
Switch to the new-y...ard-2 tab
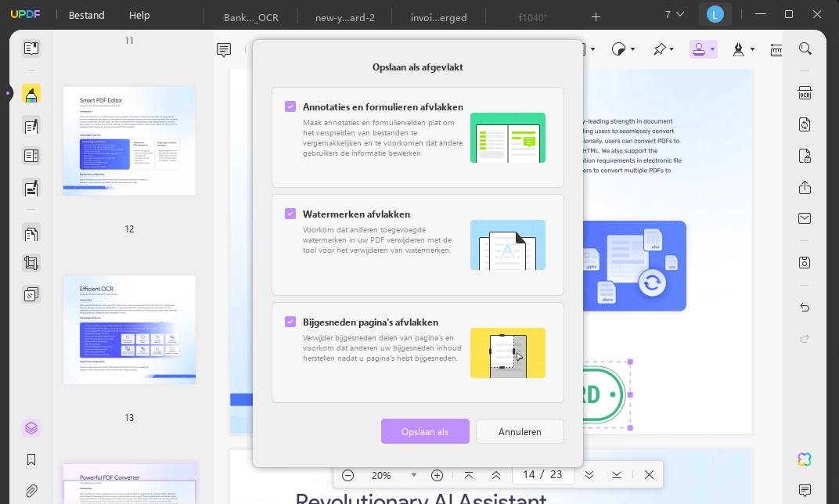click(x=344, y=18)
